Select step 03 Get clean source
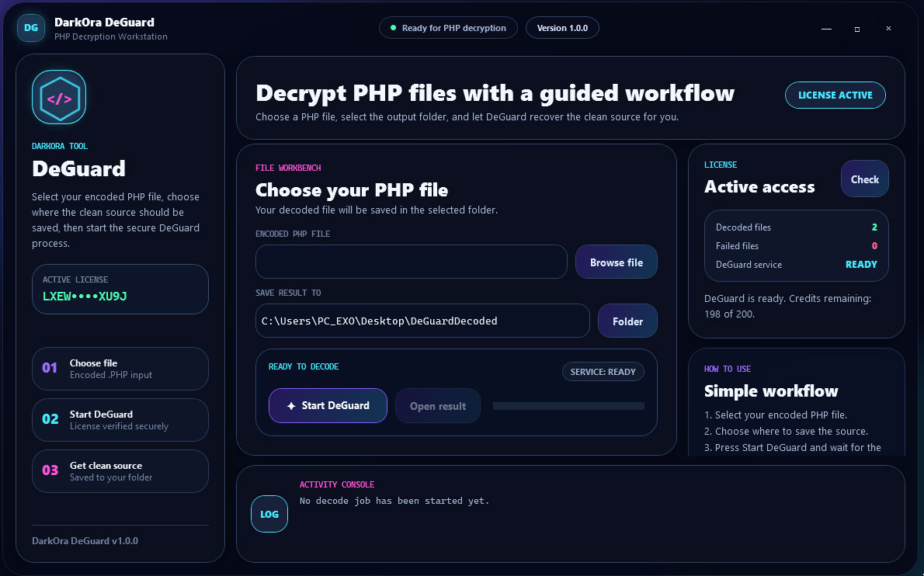The image size is (924, 576). [120, 471]
